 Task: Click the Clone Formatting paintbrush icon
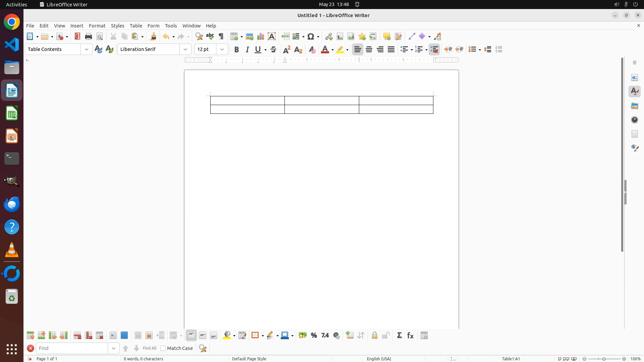(x=153, y=36)
